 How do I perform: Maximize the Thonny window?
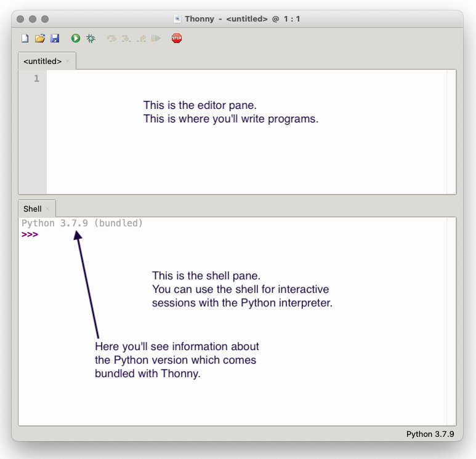(x=45, y=19)
